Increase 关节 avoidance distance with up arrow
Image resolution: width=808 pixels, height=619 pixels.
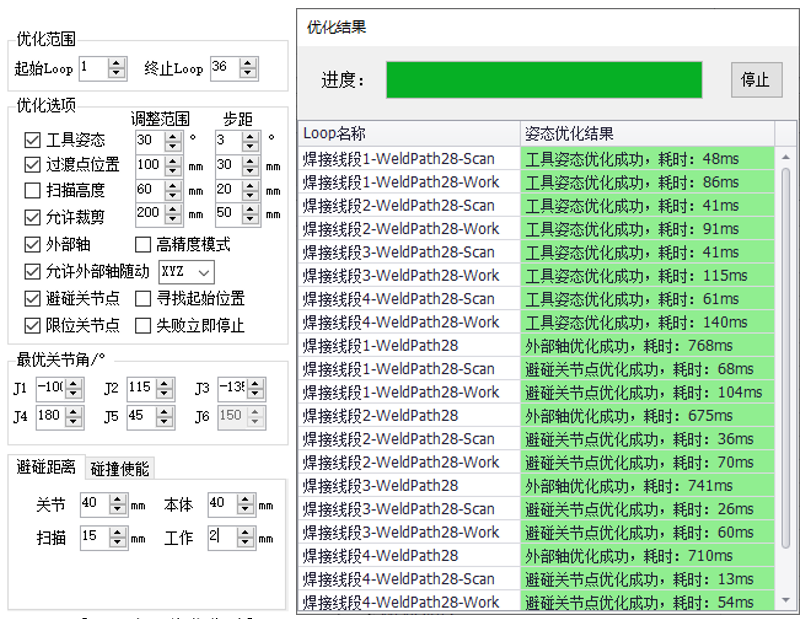point(117,500)
